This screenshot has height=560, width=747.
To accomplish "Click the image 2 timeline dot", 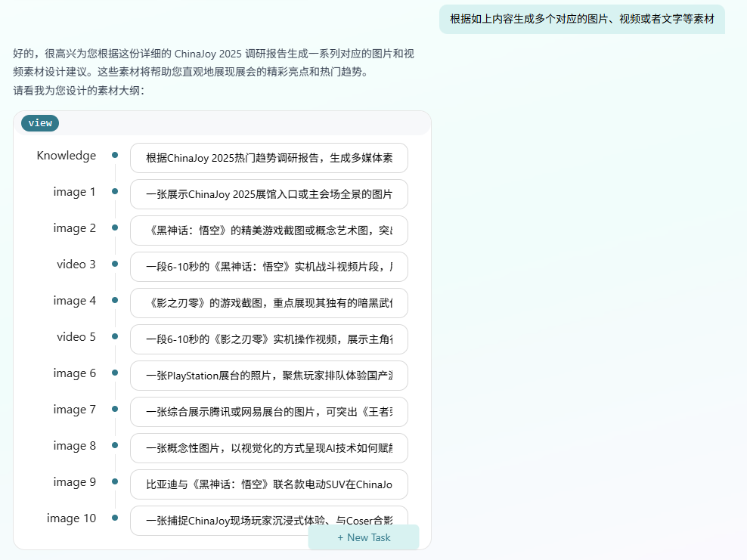I will pyautogui.click(x=115, y=227).
